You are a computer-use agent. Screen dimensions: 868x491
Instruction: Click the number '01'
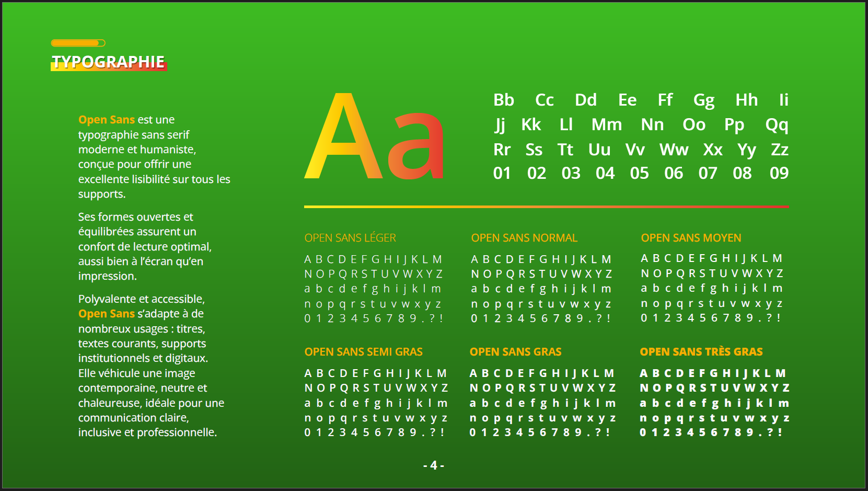[x=502, y=173]
